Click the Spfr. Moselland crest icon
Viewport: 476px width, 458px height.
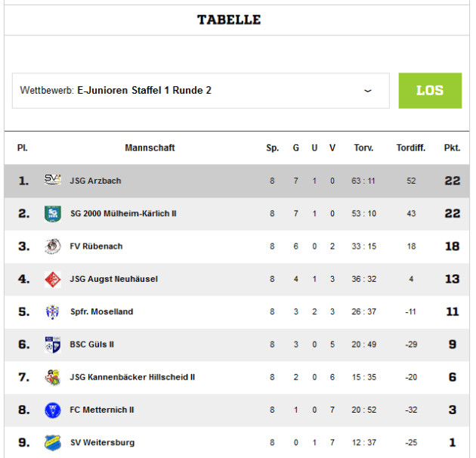tap(53, 311)
